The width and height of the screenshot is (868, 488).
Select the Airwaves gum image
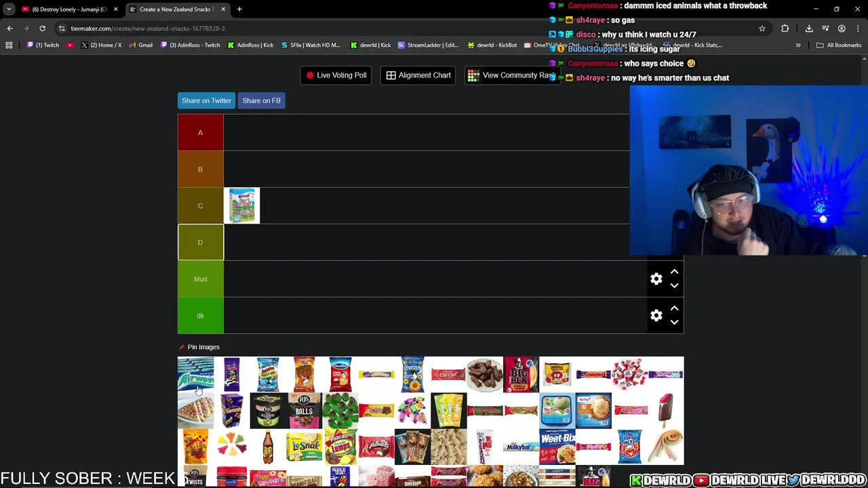[195, 374]
